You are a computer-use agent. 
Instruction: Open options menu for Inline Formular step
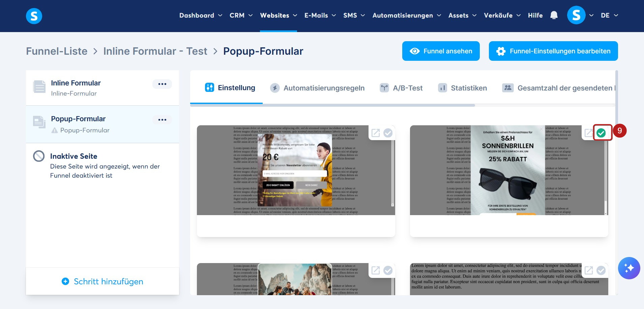162,84
